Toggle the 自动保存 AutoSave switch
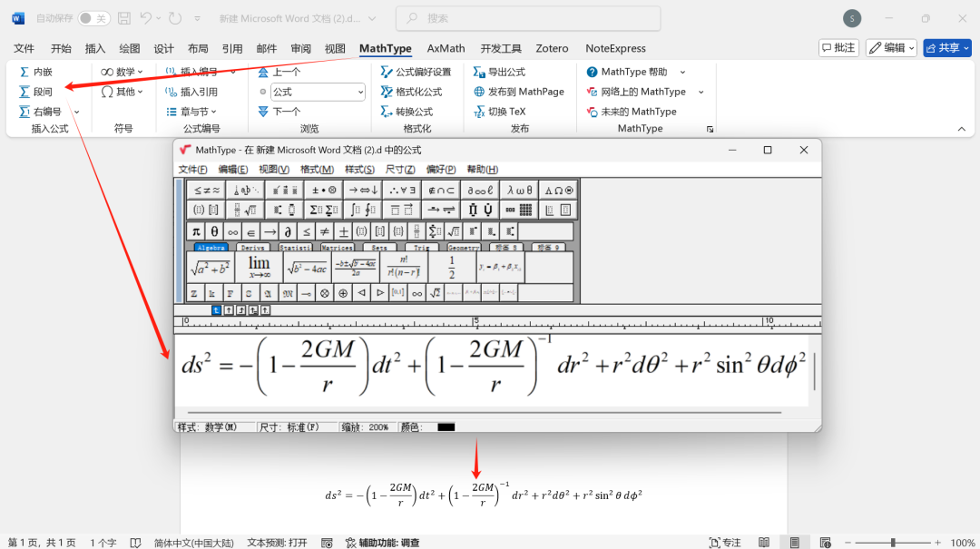The width and height of the screenshot is (980, 549). pyautogui.click(x=93, y=18)
